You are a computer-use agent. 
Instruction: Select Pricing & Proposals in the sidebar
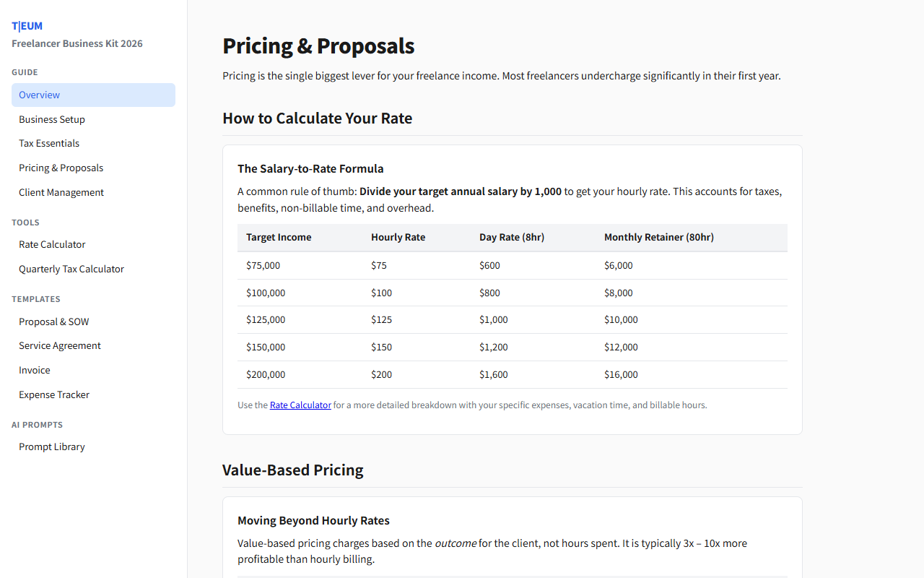pyautogui.click(x=61, y=167)
